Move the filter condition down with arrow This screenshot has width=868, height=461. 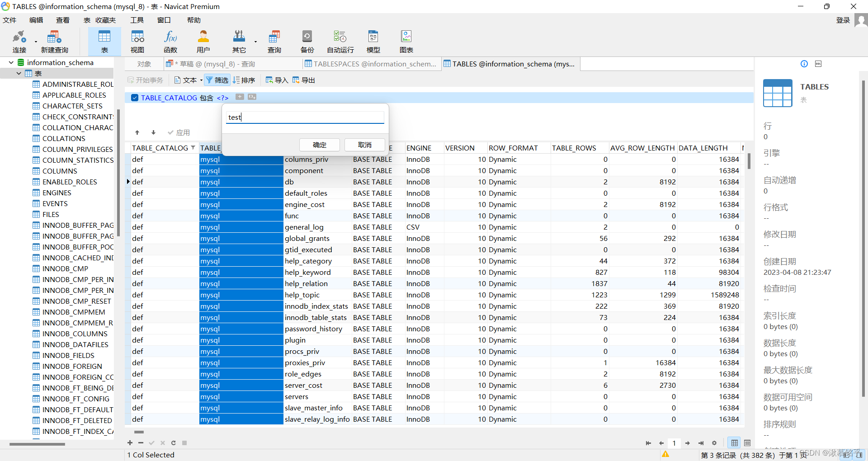tap(153, 132)
